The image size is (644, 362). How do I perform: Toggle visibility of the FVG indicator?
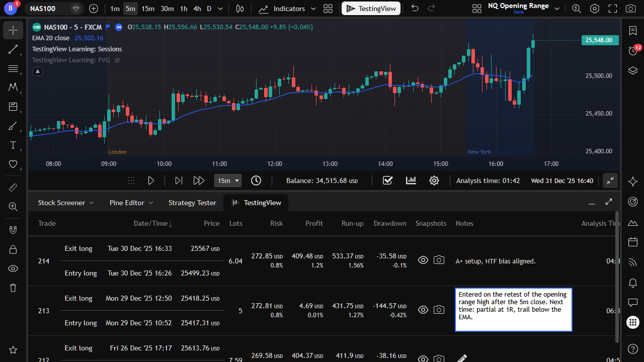click(x=117, y=60)
